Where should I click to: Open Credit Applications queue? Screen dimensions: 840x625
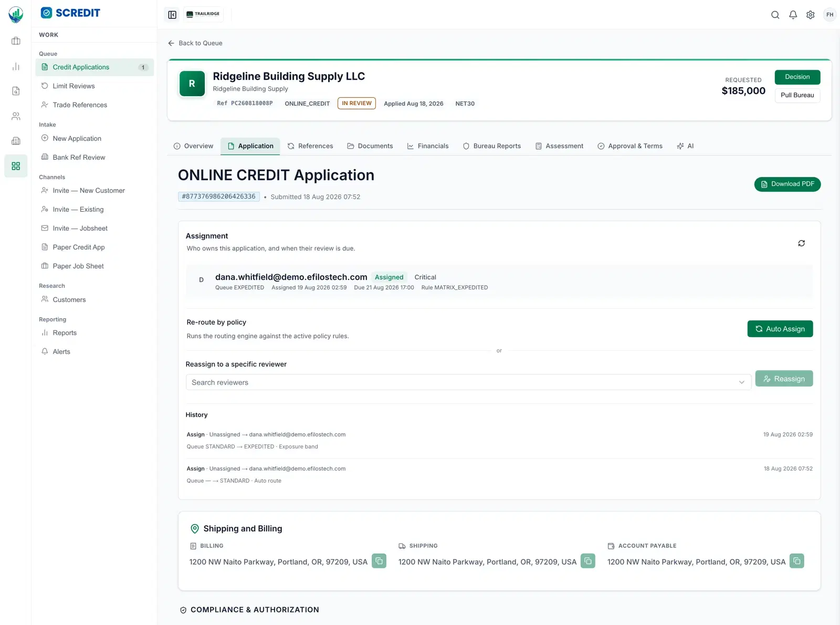94,67
